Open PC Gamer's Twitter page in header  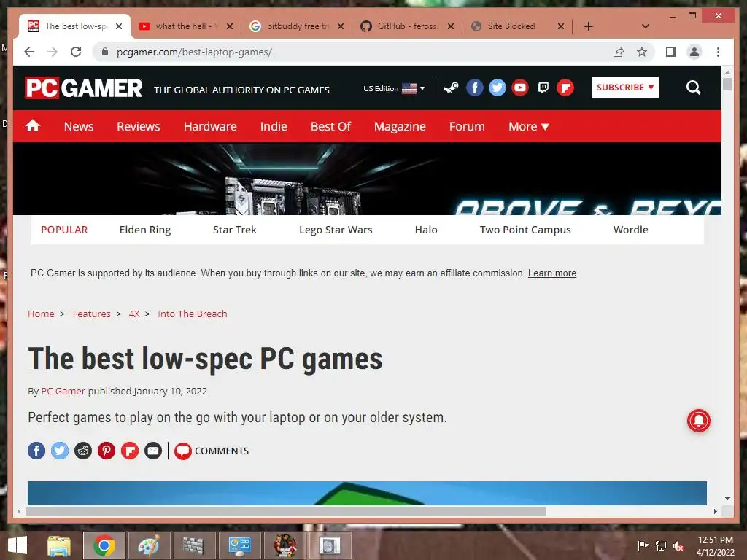click(x=498, y=87)
